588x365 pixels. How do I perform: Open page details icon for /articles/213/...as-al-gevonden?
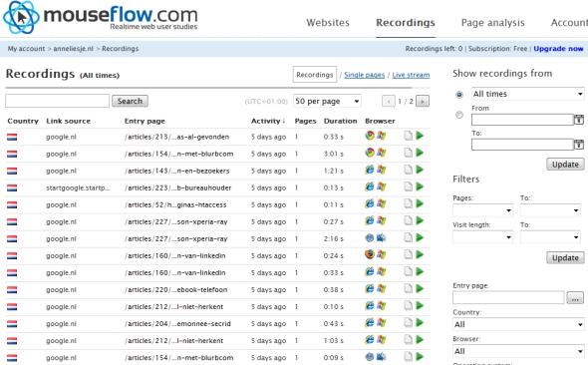tap(408, 136)
